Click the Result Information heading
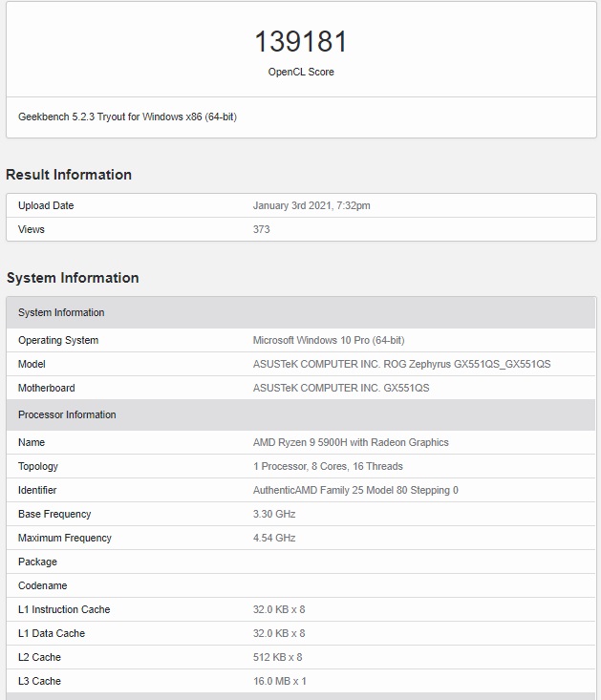 (x=69, y=175)
